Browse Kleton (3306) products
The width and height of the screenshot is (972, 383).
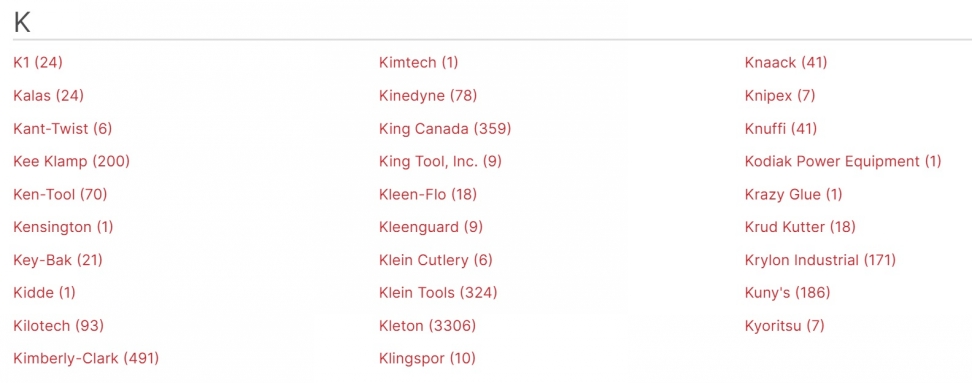[428, 325]
